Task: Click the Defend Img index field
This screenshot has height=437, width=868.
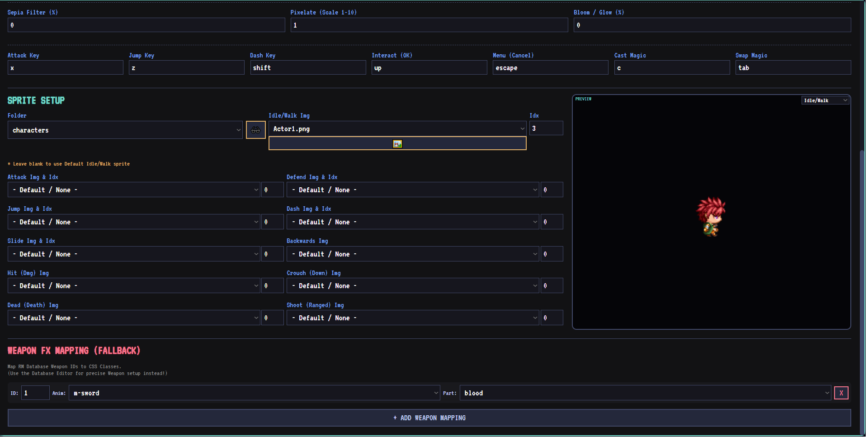Action: [x=552, y=190]
